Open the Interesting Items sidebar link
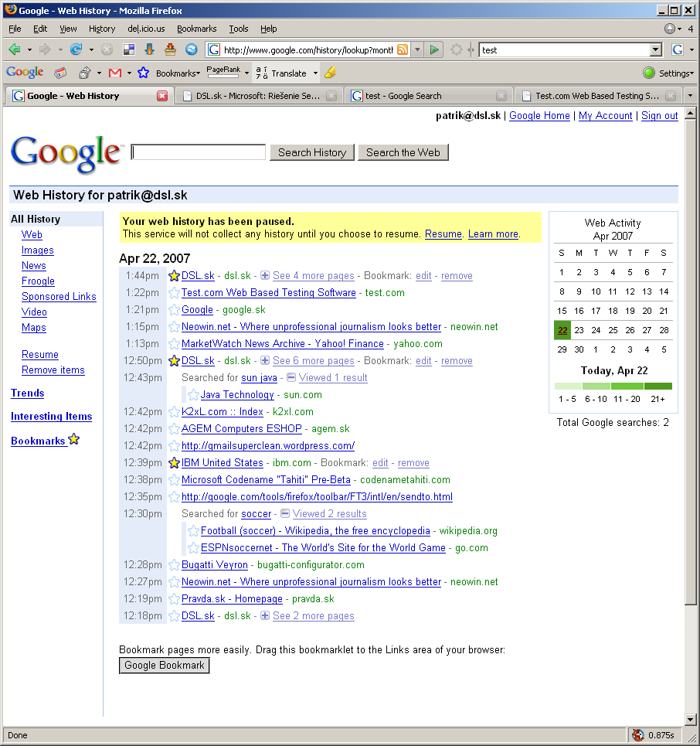This screenshot has height=746, width=700. coord(51,417)
